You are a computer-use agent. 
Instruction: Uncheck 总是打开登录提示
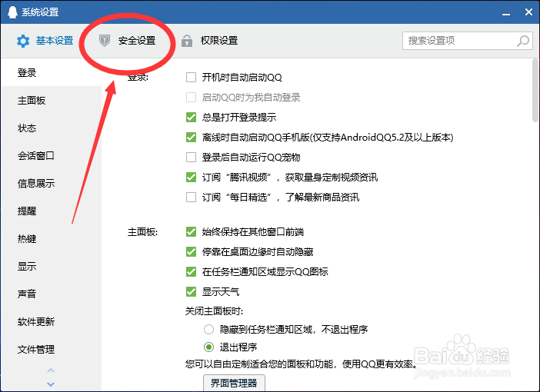191,118
